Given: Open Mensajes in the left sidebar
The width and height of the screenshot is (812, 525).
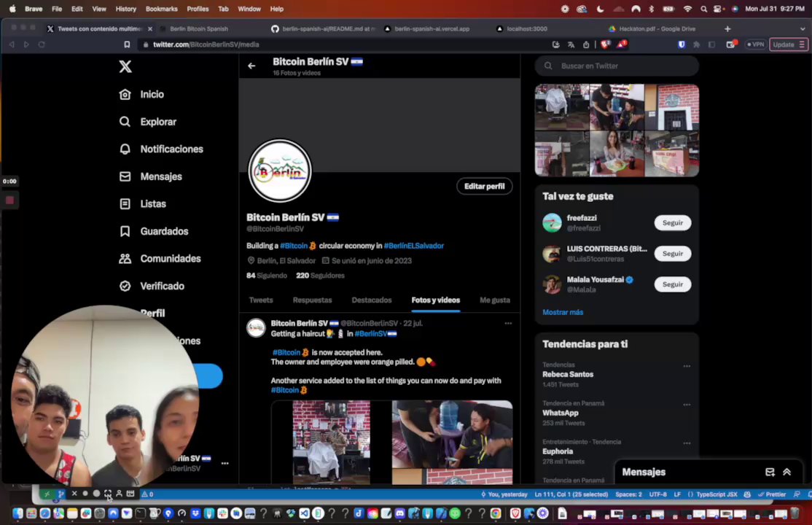Looking at the screenshot, I should (x=150, y=176).
